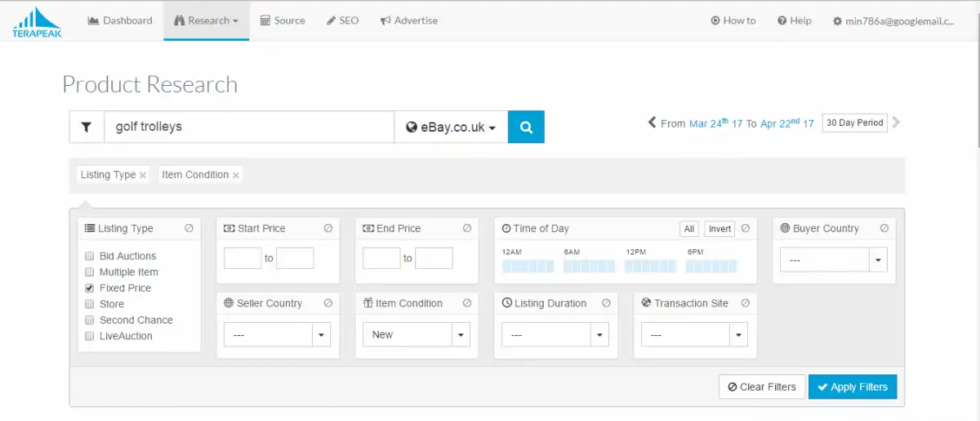The image size is (980, 421).
Task: Uncheck the Fixed Price checkbox
Action: click(90, 288)
